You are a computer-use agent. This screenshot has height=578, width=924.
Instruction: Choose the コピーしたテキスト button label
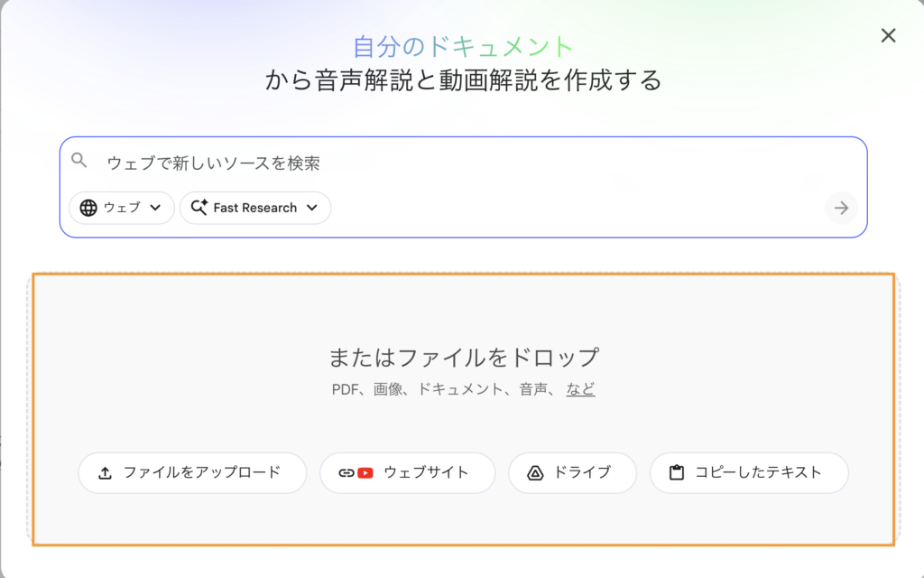pos(758,472)
